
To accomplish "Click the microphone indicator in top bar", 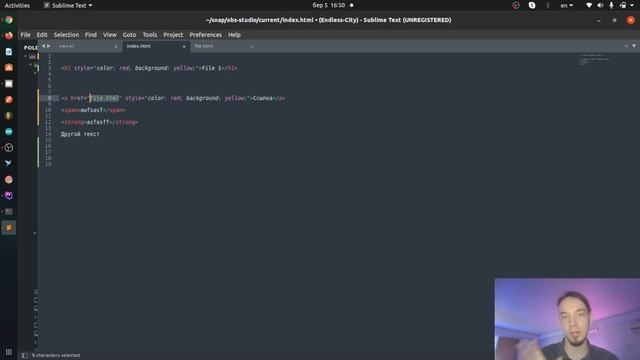I will [611, 5].
